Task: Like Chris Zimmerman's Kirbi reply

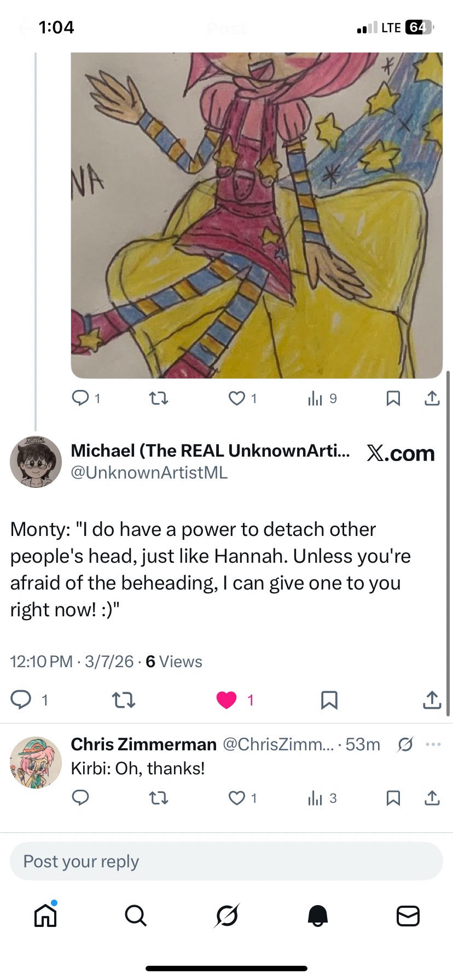Action: pyautogui.click(x=237, y=798)
